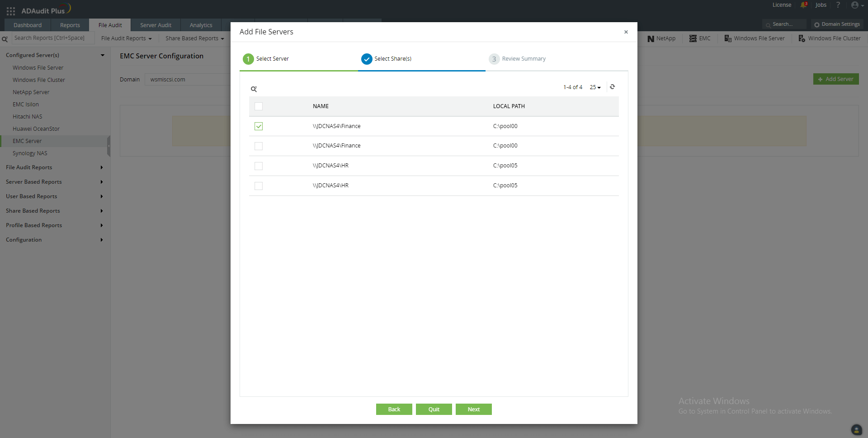Switch to the Reports tab
868x438 pixels.
point(70,25)
